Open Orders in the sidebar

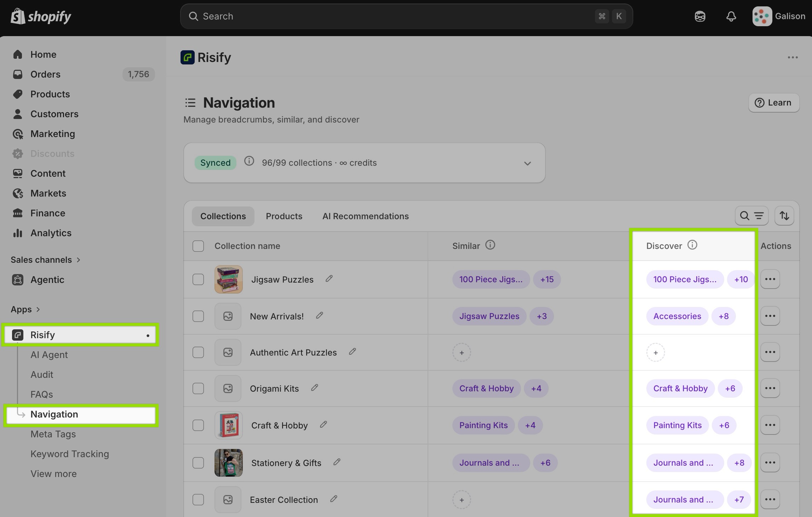click(45, 74)
